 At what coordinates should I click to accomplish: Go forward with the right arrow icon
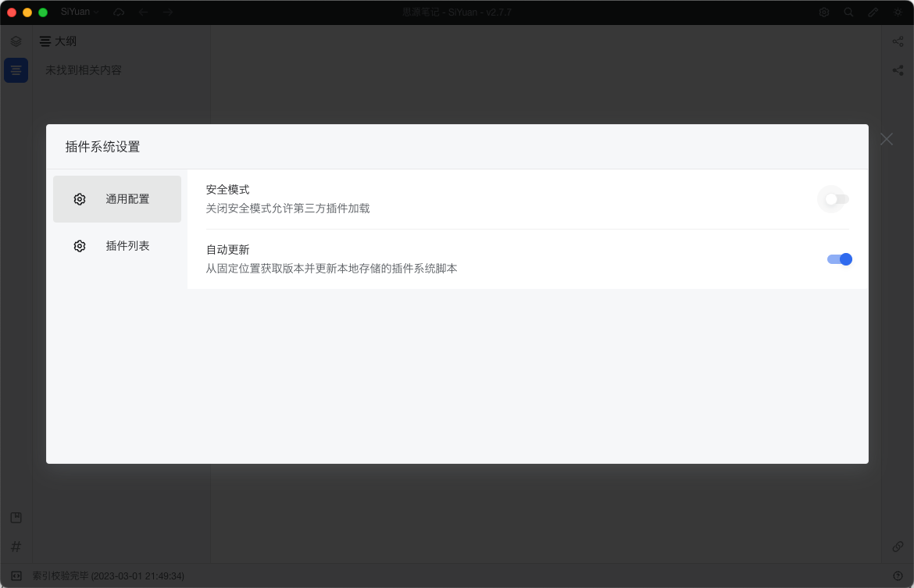pyautogui.click(x=168, y=12)
